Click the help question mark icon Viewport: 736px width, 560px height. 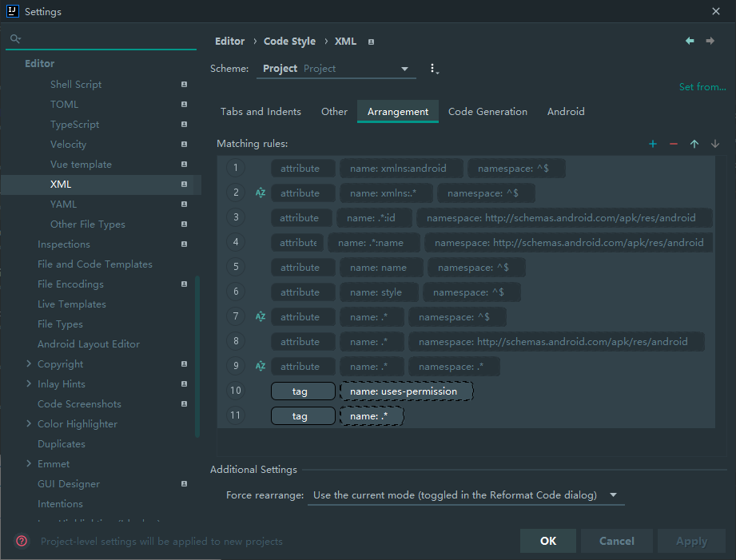coord(22,541)
